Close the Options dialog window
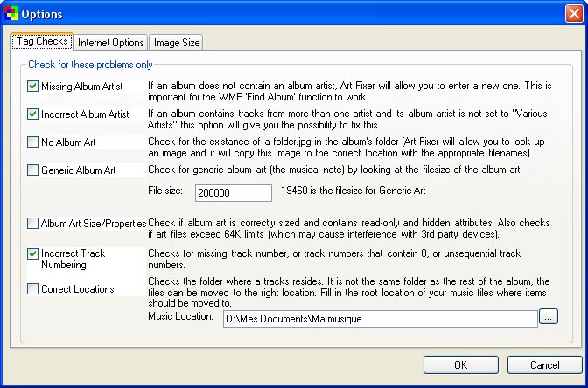 tap(572, 13)
